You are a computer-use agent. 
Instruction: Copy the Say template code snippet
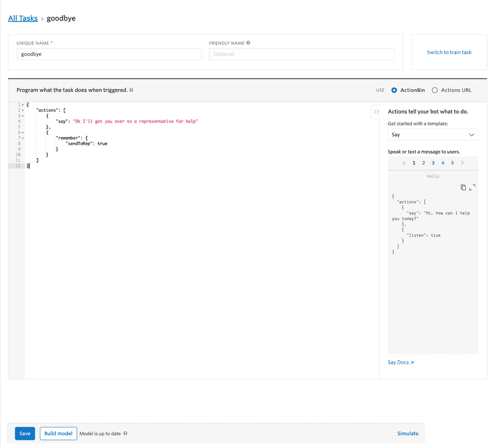(463, 187)
